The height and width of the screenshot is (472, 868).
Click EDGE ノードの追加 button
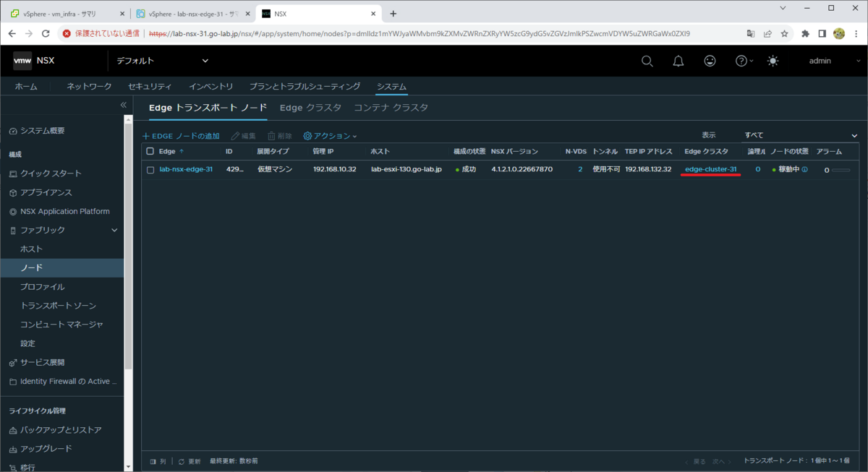pyautogui.click(x=181, y=136)
